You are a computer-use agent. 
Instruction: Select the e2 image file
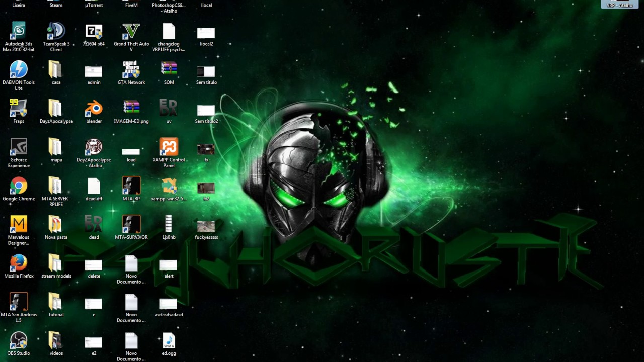tap(94, 342)
